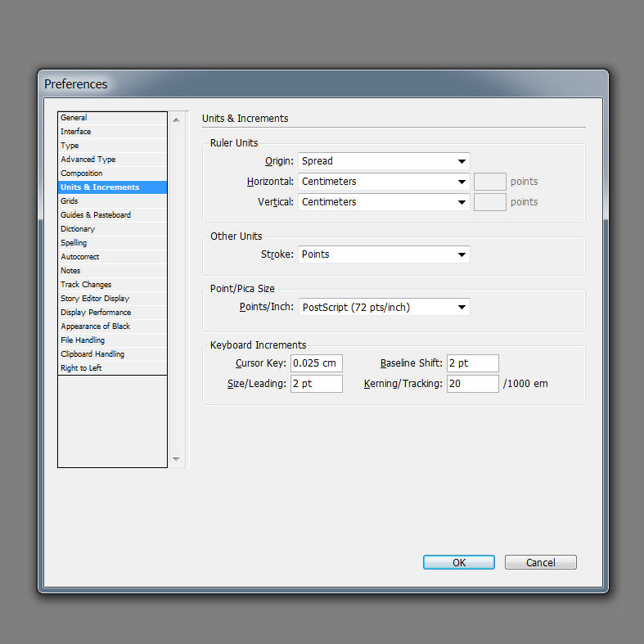Click the Size/Leading input field

point(316,384)
